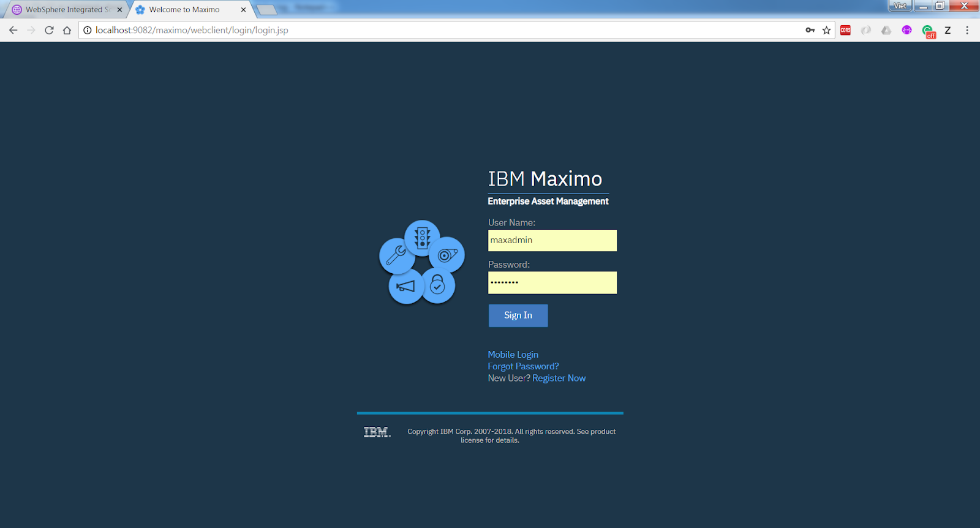Open the red CORS extension icon

[x=845, y=30]
